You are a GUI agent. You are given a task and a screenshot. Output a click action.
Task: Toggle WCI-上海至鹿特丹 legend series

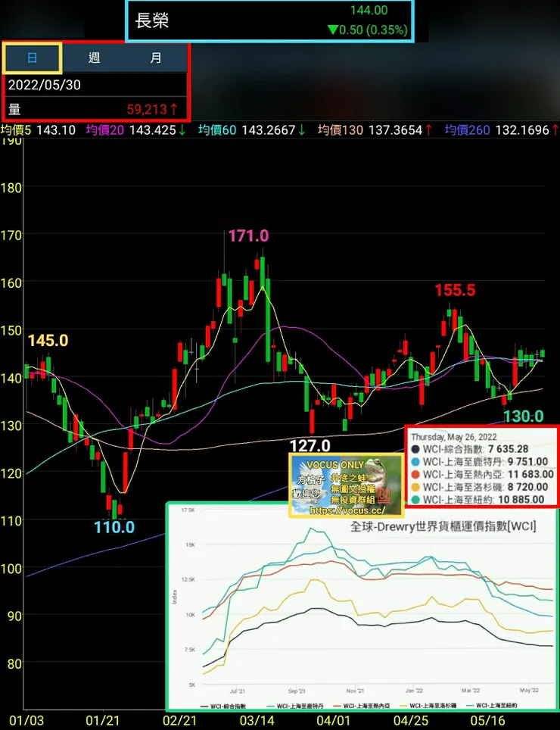point(295,706)
